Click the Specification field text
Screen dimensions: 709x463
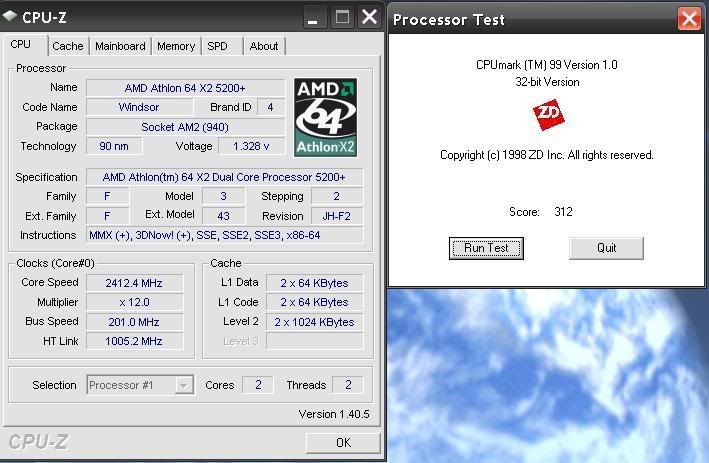point(224,177)
